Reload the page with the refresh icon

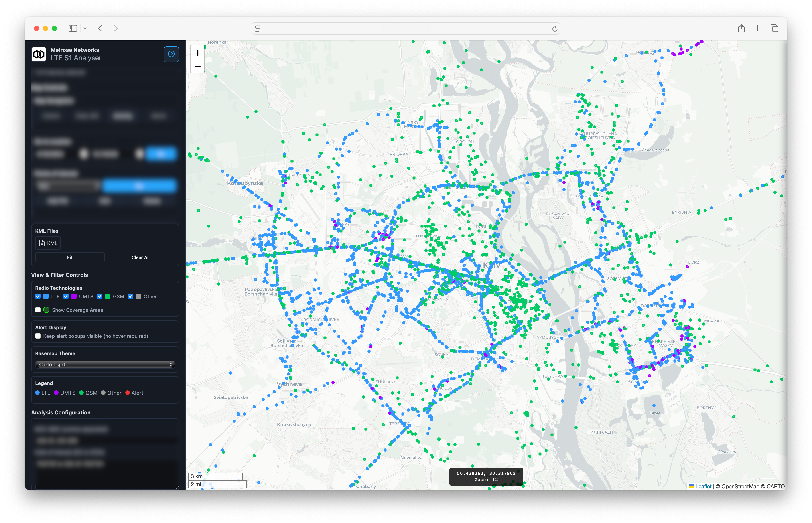point(555,28)
